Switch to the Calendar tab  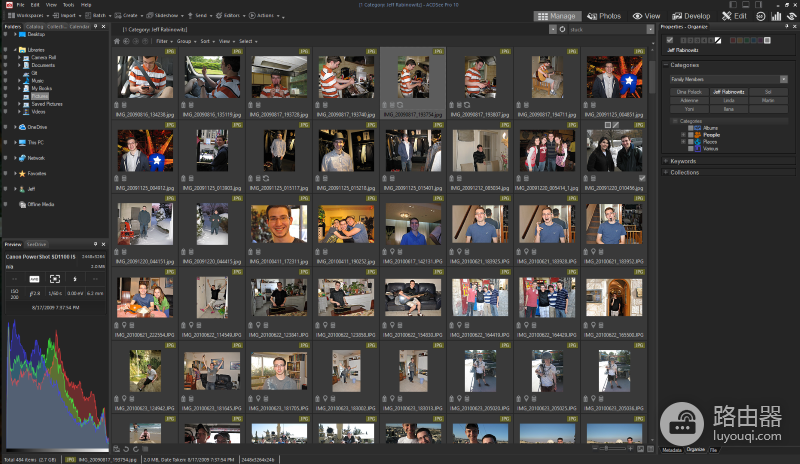(79, 27)
